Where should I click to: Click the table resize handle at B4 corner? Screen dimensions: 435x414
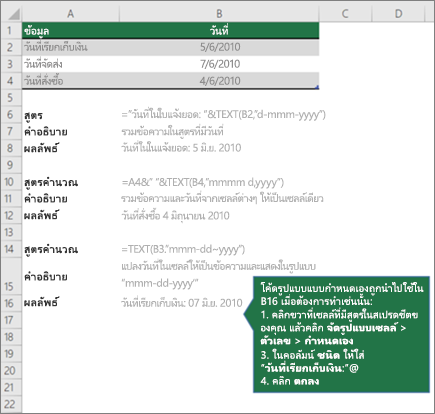click(317, 87)
